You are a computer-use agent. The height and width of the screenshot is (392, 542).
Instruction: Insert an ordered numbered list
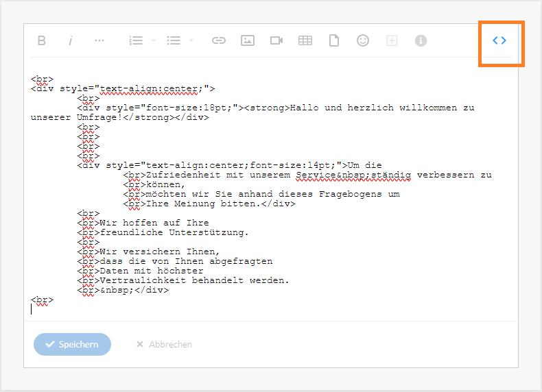tap(136, 40)
